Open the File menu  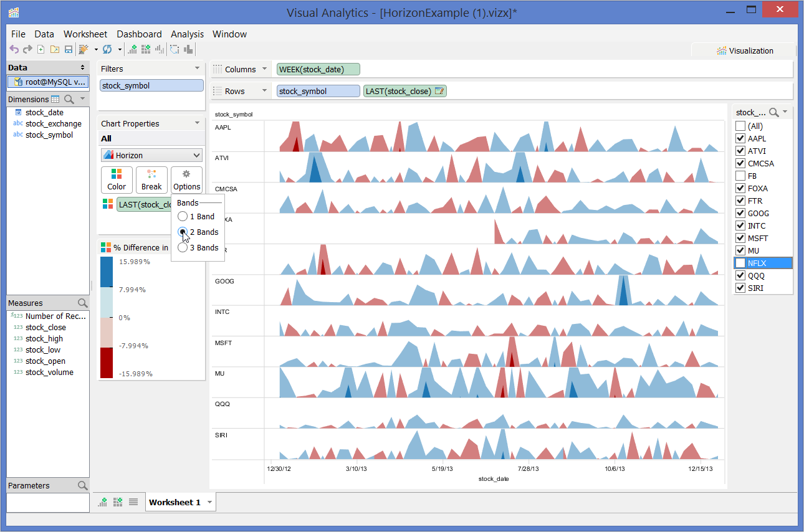click(18, 34)
